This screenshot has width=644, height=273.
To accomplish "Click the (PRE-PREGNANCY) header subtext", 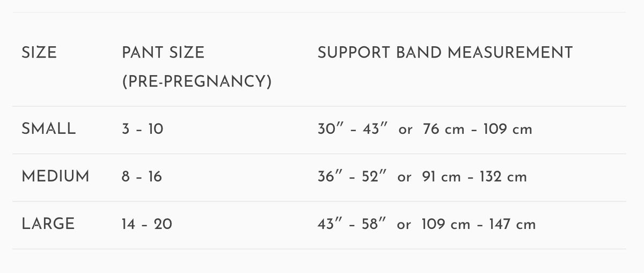I will tap(196, 83).
